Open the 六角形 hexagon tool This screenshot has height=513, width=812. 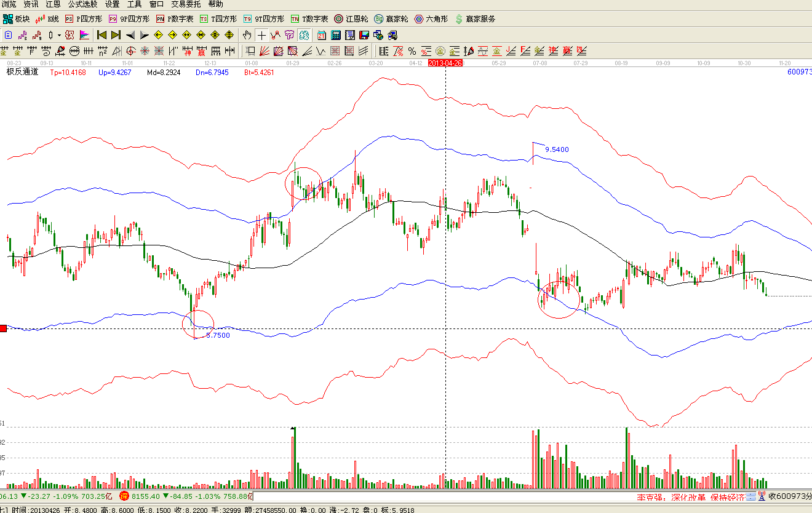point(431,19)
